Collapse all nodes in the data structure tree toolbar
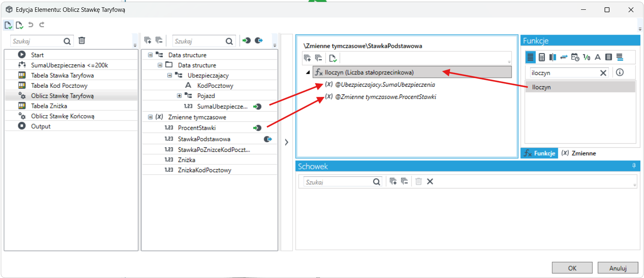 click(159, 40)
